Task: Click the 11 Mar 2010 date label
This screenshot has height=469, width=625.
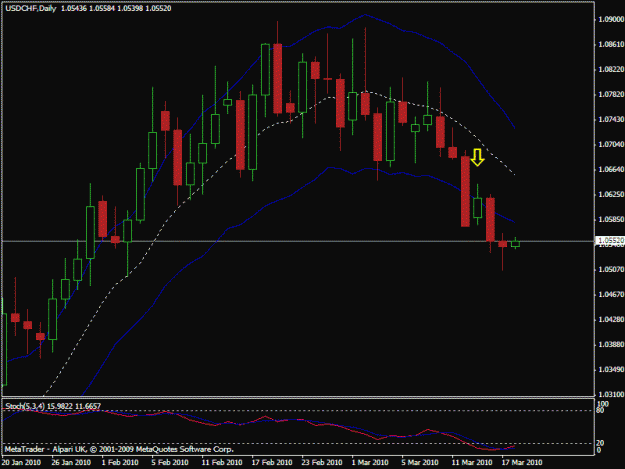Action: 472,463
